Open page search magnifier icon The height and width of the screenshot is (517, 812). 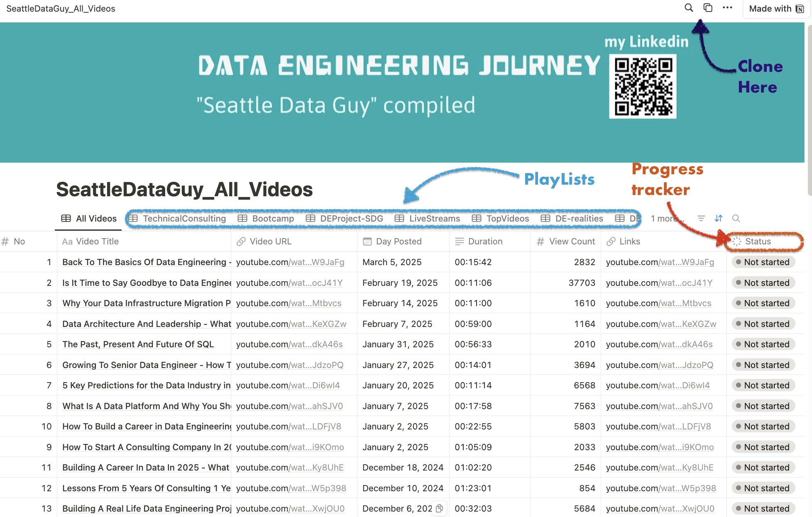point(689,8)
